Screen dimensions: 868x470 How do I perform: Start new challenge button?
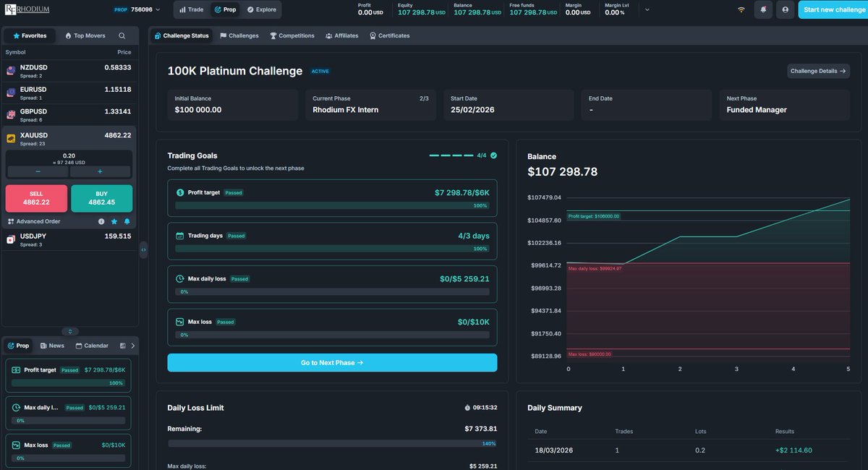tap(833, 9)
